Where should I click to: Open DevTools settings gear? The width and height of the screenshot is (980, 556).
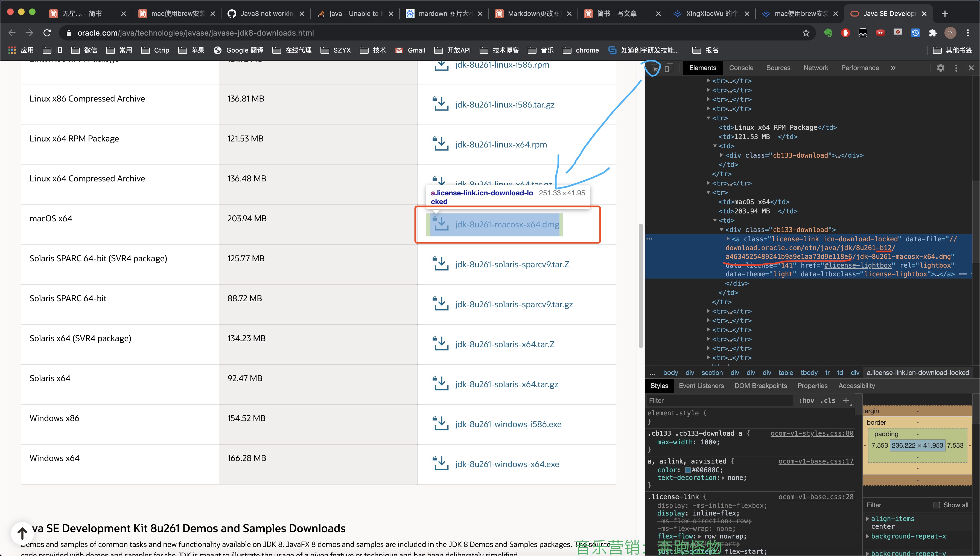pos(940,68)
